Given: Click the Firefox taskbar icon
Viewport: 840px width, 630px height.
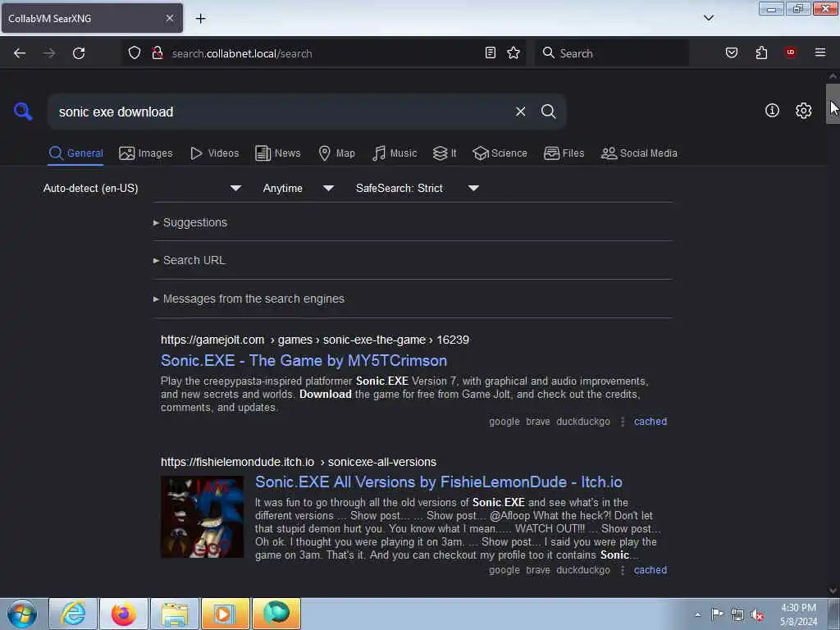Looking at the screenshot, I should 123,614.
